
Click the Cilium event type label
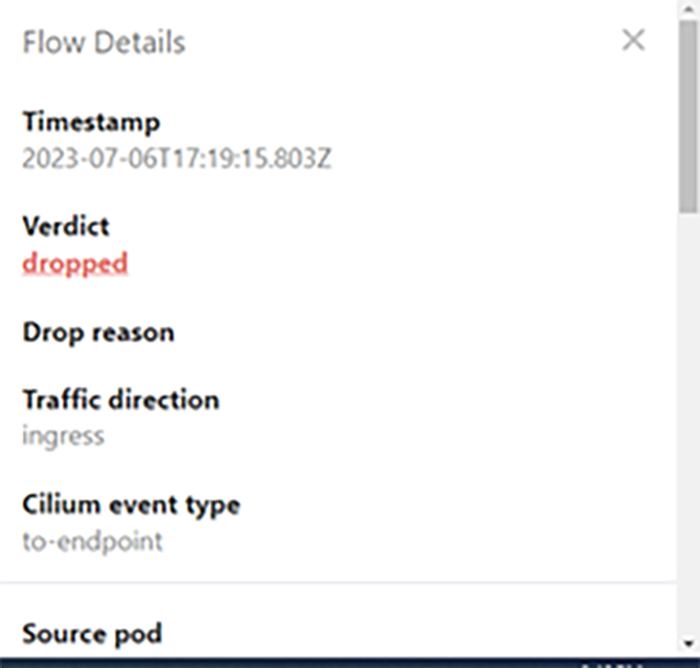pos(131,504)
